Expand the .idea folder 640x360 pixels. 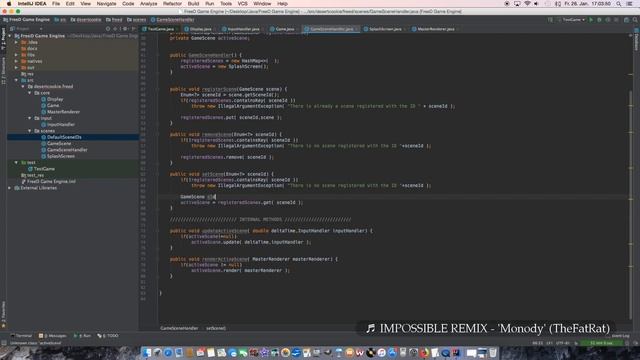(x=16, y=42)
